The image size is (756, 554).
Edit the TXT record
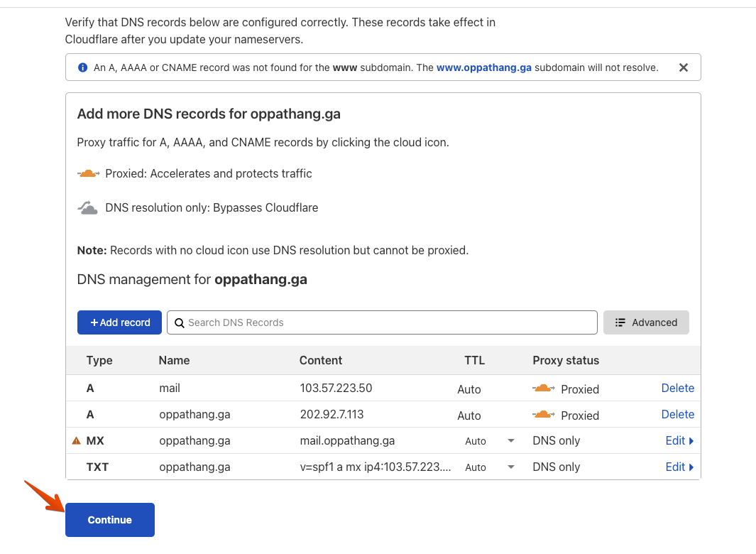[x=679, y=467]
